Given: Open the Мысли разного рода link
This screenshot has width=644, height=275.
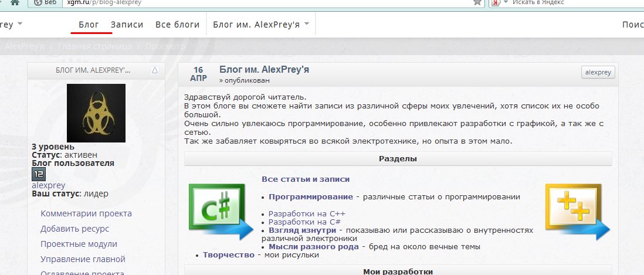Looking at the screenshot, I should pos(314,247).
